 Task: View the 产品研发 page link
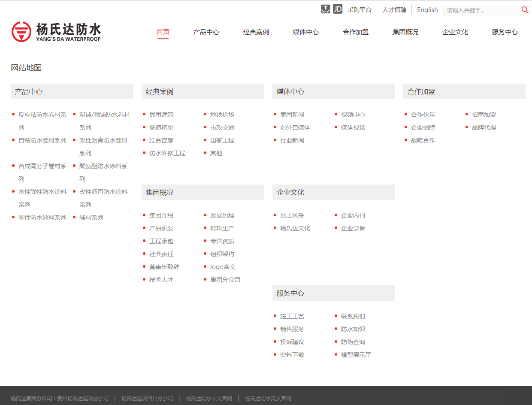click(161, 228)
